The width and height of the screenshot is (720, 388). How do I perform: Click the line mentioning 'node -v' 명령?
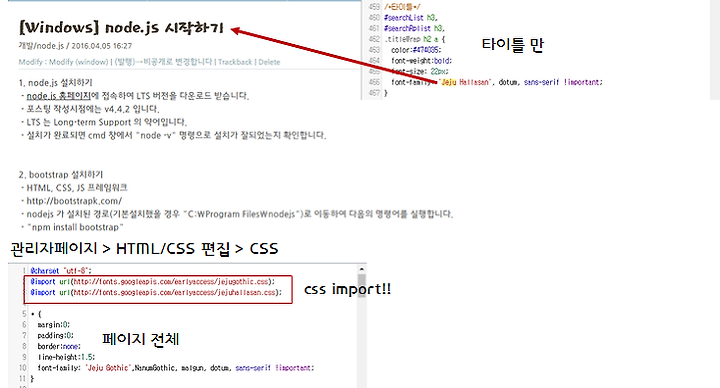coord(176,135)
